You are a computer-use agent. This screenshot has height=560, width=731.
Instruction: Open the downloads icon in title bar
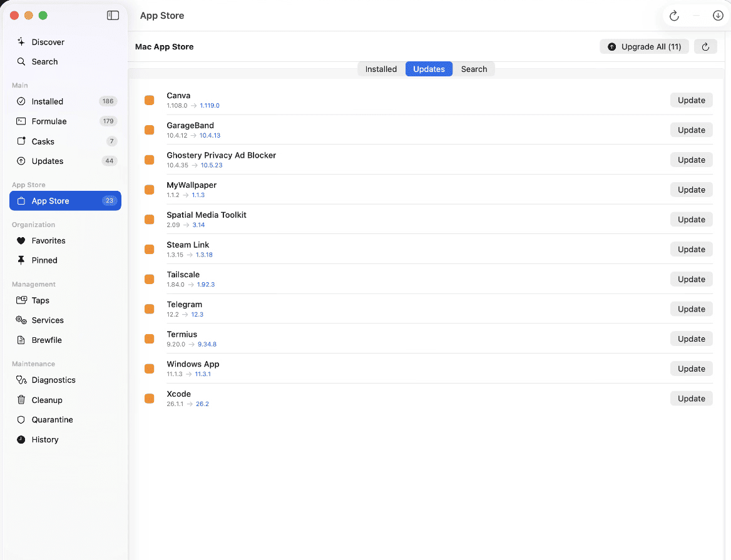click(718, 16)
